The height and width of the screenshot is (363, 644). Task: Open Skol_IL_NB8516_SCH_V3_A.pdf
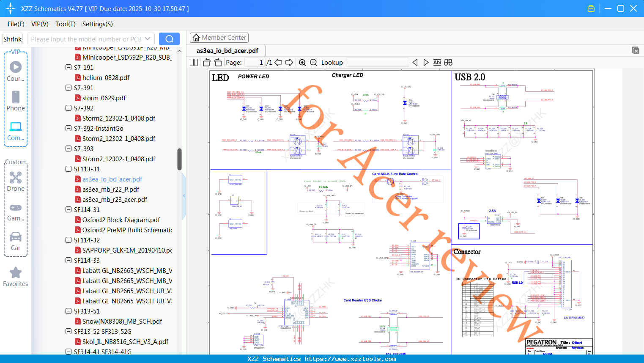125,341
